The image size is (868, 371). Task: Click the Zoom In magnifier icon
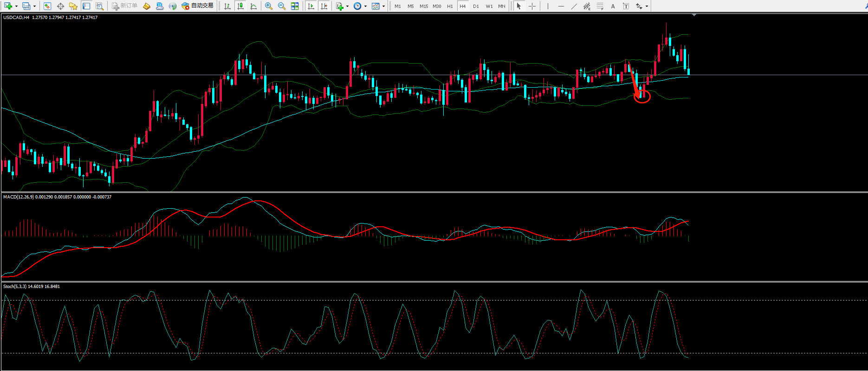(x=268, y=6)
